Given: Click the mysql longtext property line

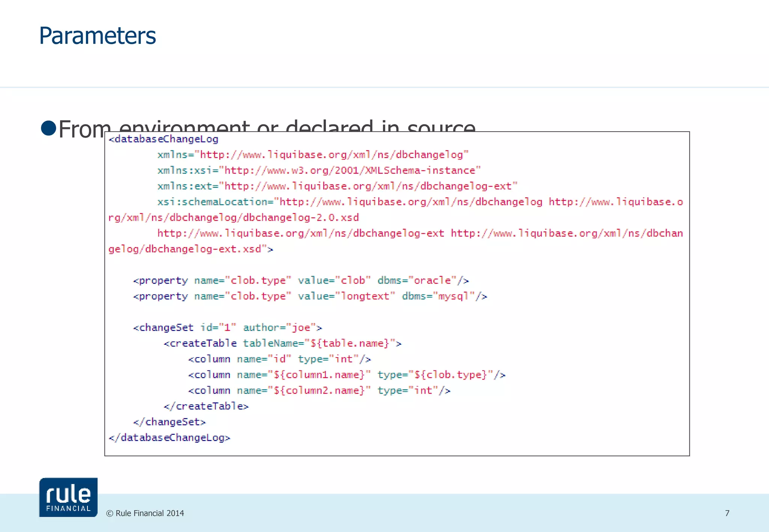Looking at the screenshot, I should [x=310, y=296].
